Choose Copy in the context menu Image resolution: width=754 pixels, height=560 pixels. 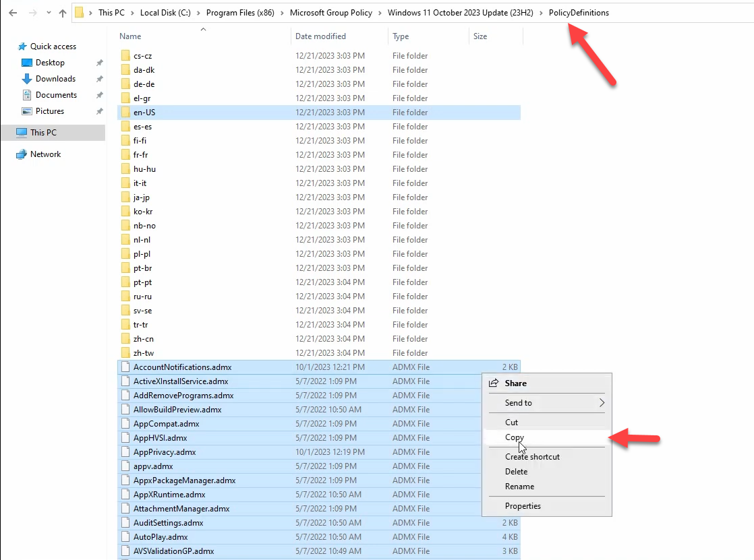(547, 437)
